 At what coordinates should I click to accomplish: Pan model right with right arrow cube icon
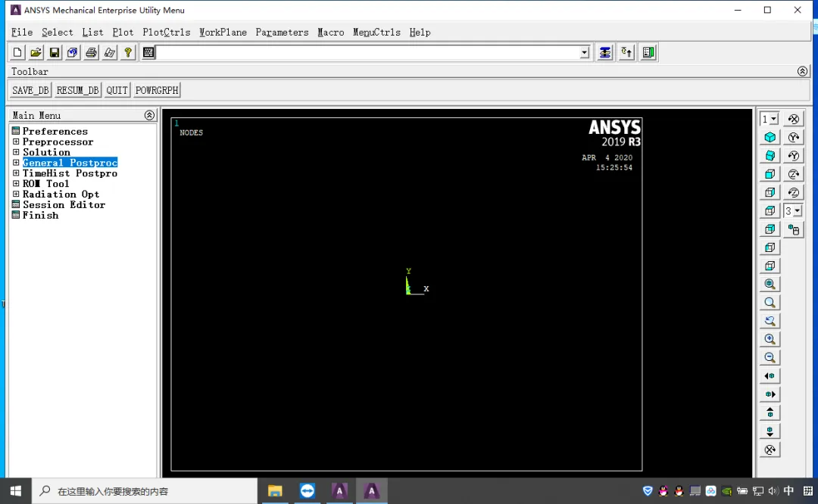coord(770,394)
